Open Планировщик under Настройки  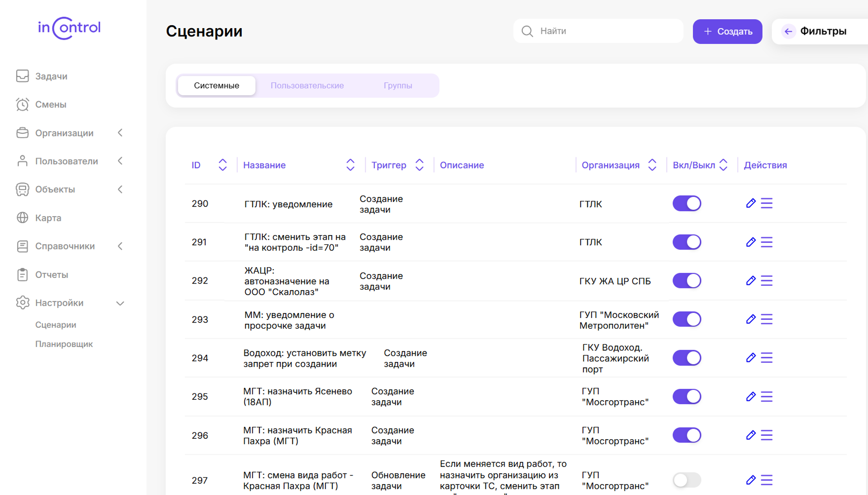(64, 344)
